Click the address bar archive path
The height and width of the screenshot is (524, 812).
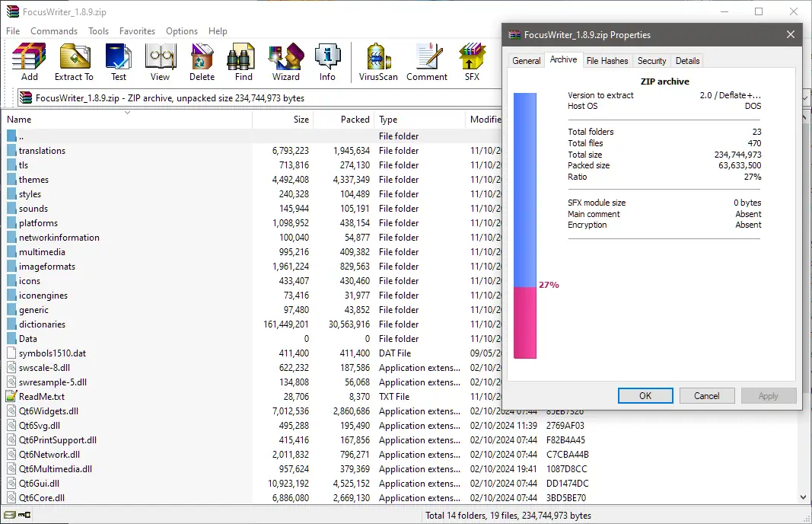[170, 98]
